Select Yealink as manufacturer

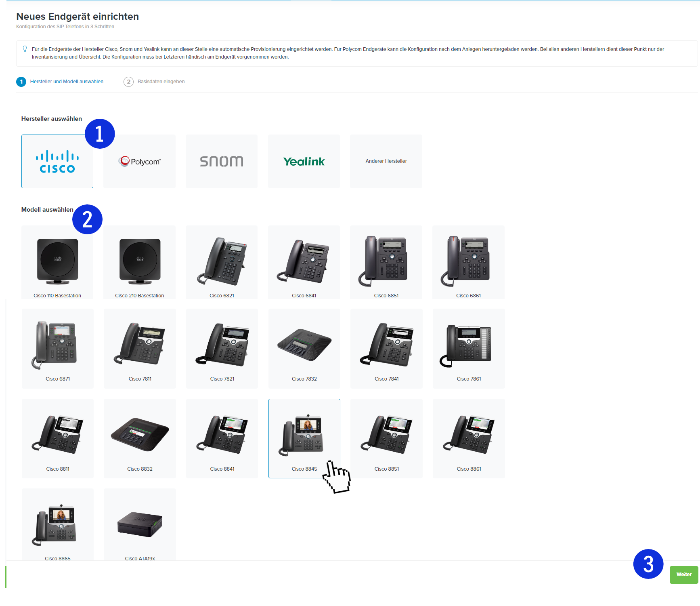[304, 161]
